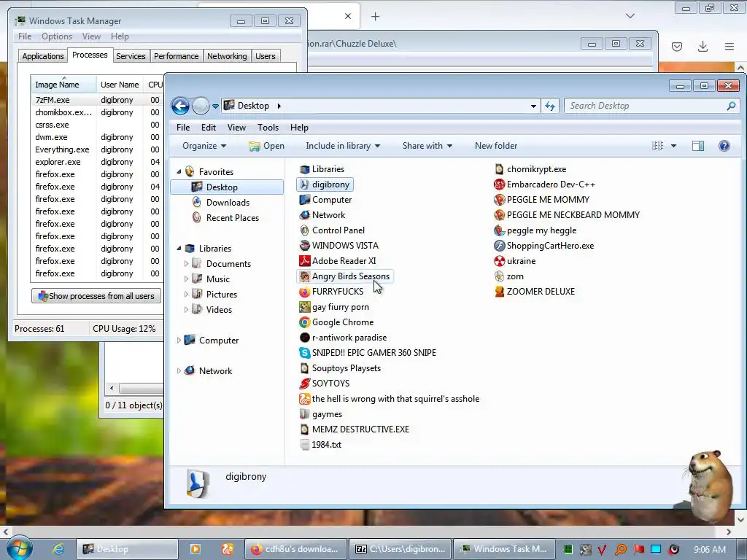This screenshot has height=560, width=747.
Task: Select the explorer.exe process row
Action: click(x=97, y=162)
